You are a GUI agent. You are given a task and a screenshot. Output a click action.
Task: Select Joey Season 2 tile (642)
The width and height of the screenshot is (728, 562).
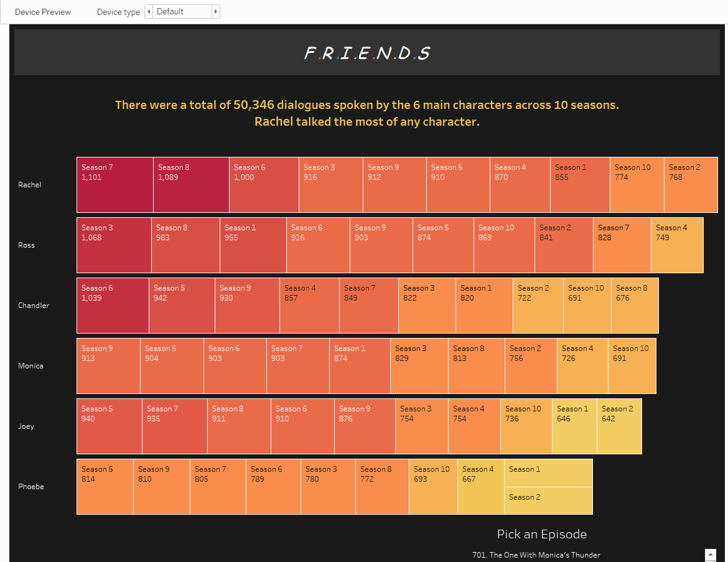(620, 426)
